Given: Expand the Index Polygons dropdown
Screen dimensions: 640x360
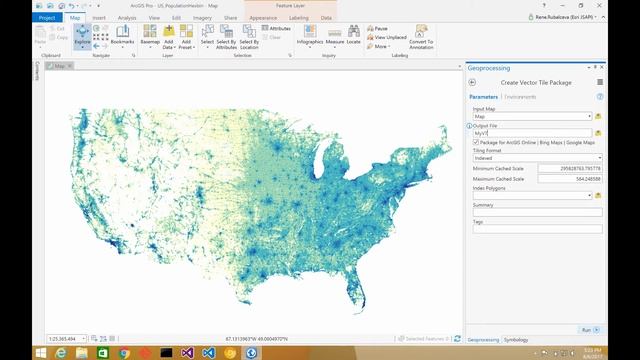Looking at the screenshot, I should point(589,196).
